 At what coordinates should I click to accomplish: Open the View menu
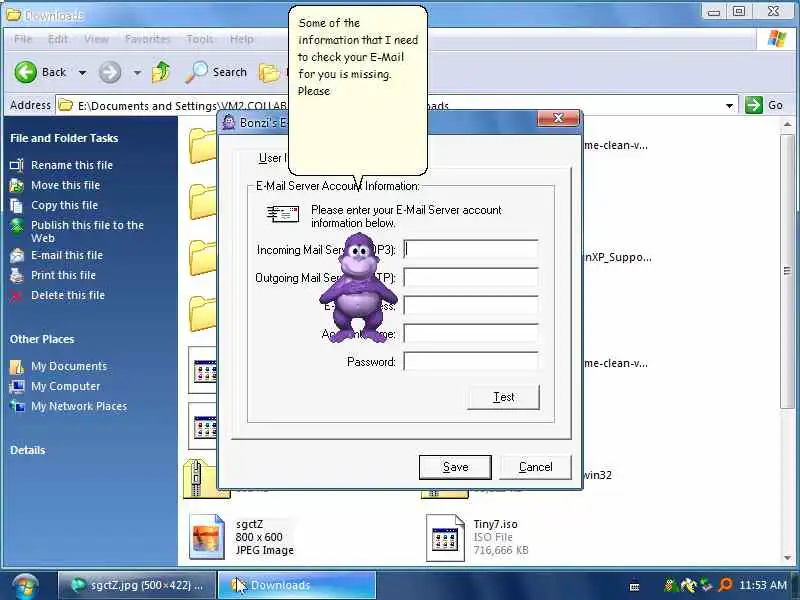point(96,39)
